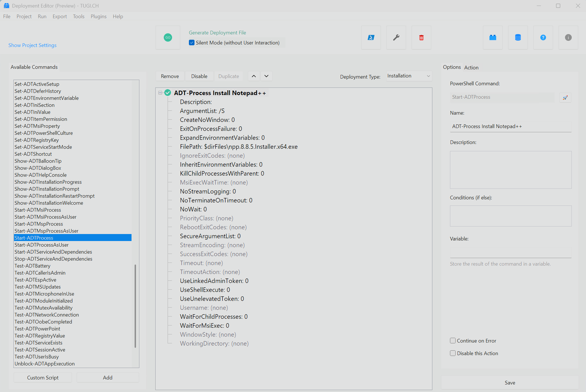The image size is (586, 392).
Task: Click the Save button
Action: click(x=510, y=383)
